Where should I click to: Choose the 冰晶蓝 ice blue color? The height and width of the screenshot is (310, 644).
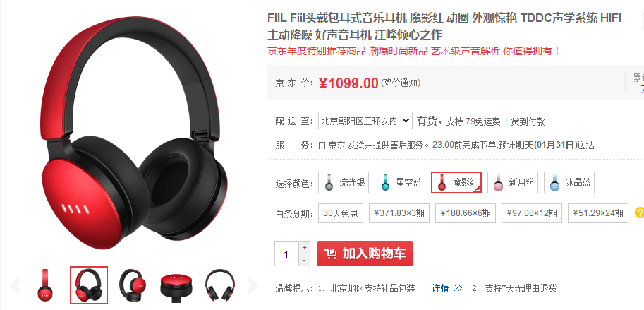click(569, 183)
